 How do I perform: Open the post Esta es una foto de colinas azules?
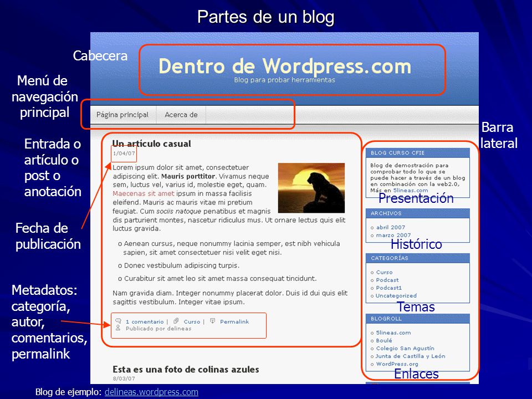[x=186, y=370]
